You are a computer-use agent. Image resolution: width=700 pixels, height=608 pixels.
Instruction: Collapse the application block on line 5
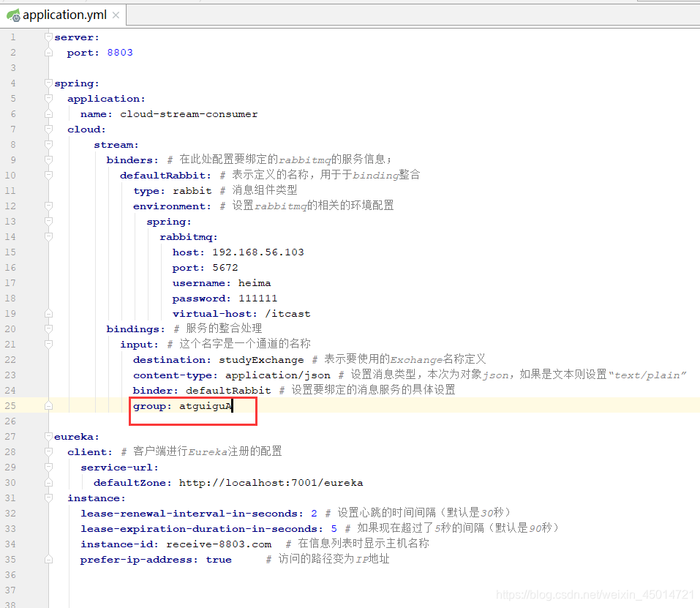(x=49, y=99)
